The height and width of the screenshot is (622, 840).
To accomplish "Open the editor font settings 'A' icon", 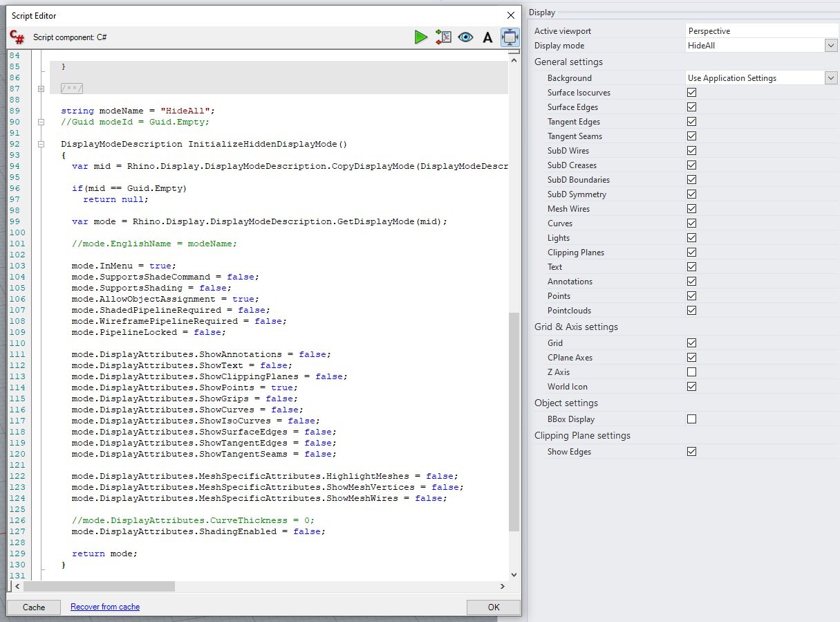I will coord(487,37).
